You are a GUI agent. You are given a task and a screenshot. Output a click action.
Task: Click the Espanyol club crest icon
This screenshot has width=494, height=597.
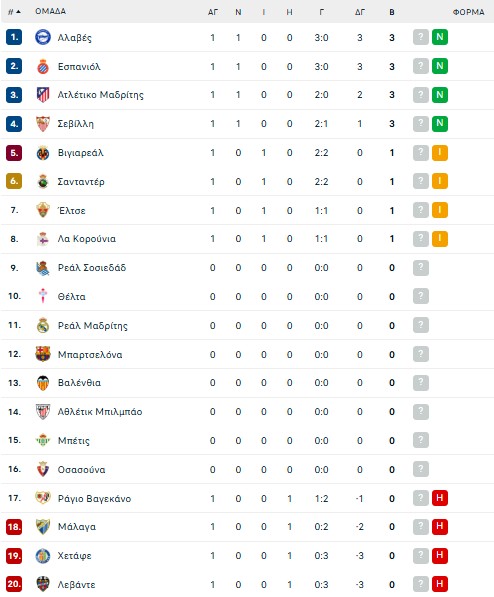point(43,66)
